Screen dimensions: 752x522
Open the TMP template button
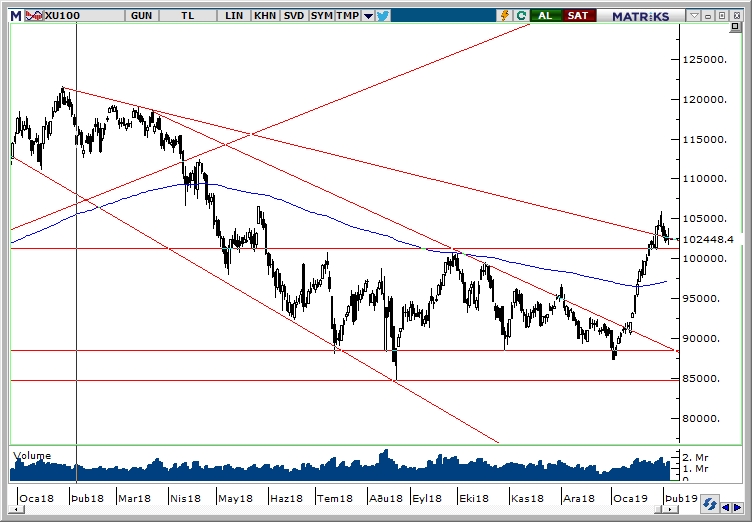point(348,16)
